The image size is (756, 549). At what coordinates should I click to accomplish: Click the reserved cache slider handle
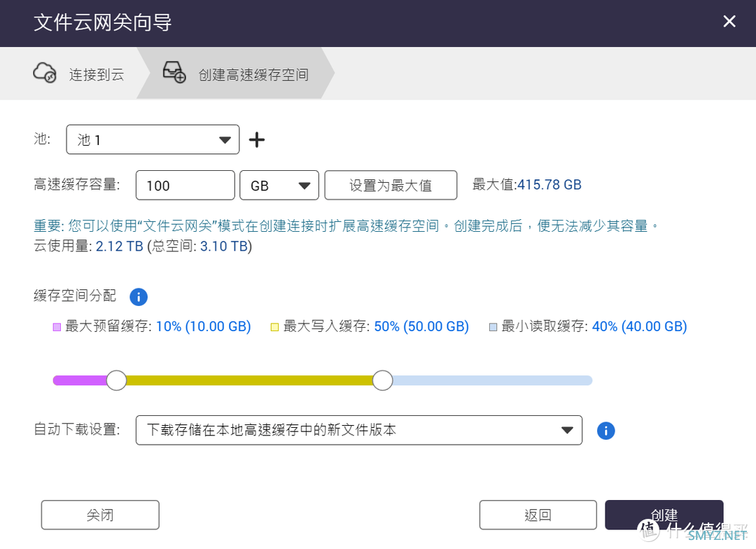pyautogui.click(x=116, y=380)
